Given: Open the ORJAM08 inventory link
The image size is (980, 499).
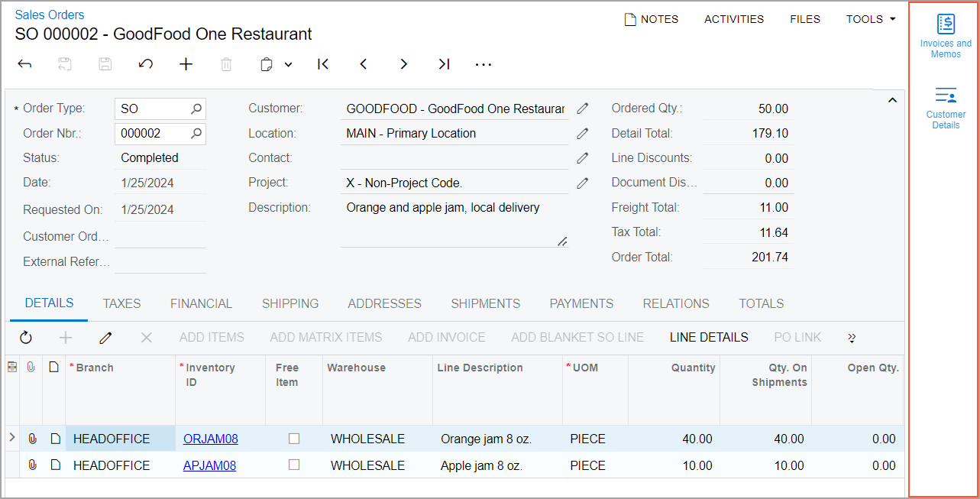Looking at the screenshot, I should tap(210, 439).
